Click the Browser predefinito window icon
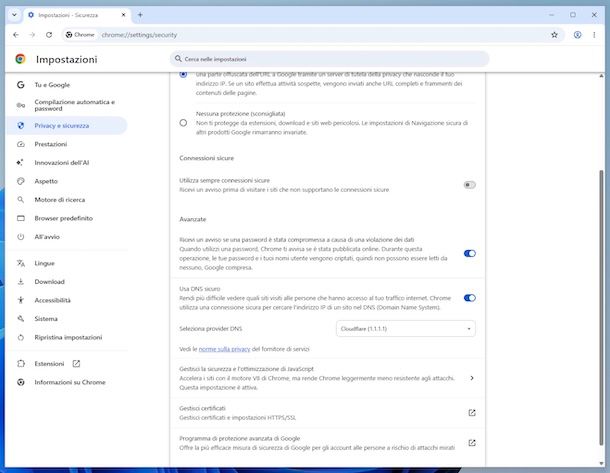The image size is (610, 473). (x=21, y=218)
